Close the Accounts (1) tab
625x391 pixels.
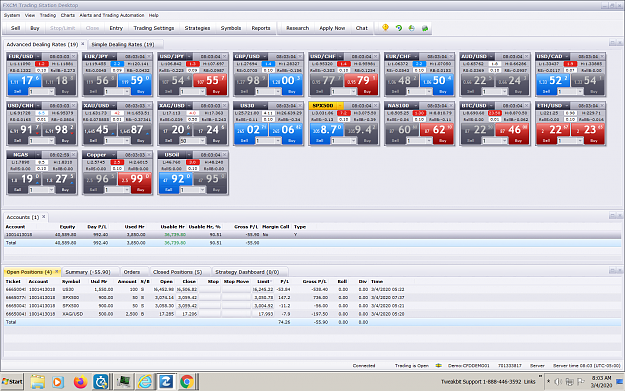[43, 217]
